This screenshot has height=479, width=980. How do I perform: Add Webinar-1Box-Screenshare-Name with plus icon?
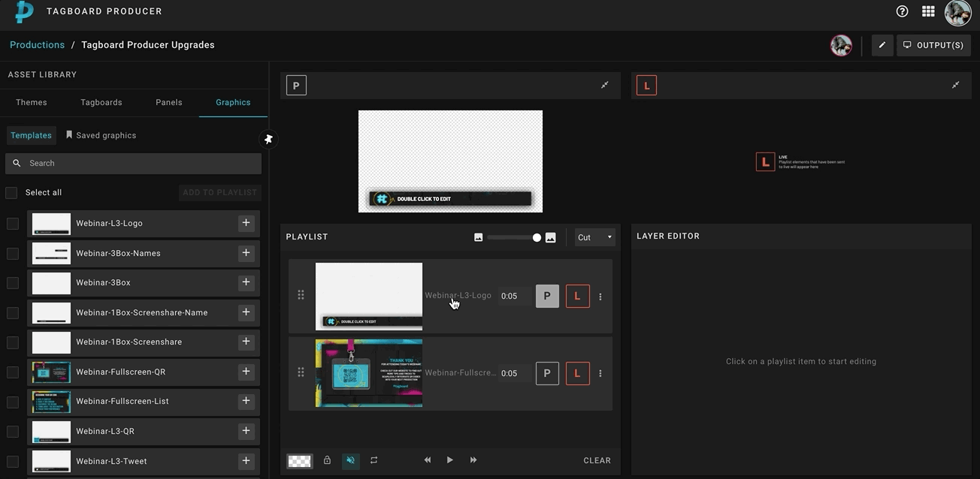[x=246, y=312]
